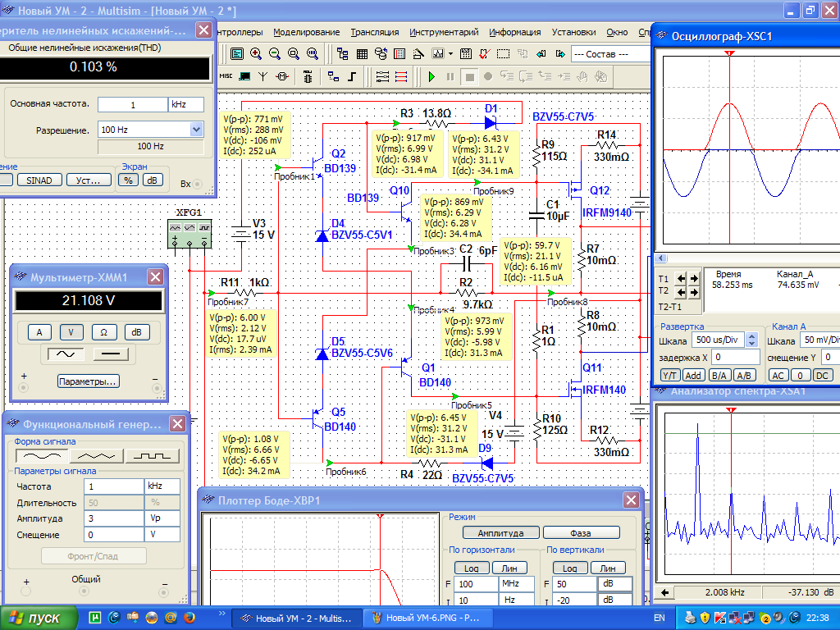Select ammeter mode A in multimeter
Image resolution: width=840 pixels, height=630 pixels.
[x=39, y=332]
